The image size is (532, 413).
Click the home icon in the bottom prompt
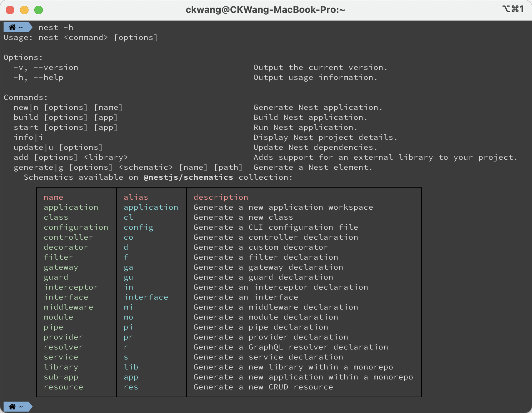tap(12, 407)
